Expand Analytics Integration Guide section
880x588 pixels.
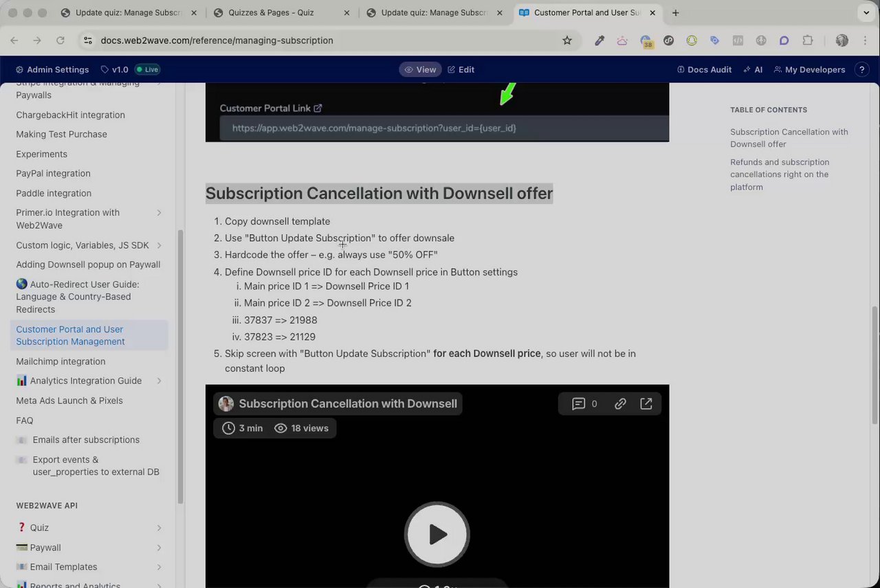pos(159,381)
